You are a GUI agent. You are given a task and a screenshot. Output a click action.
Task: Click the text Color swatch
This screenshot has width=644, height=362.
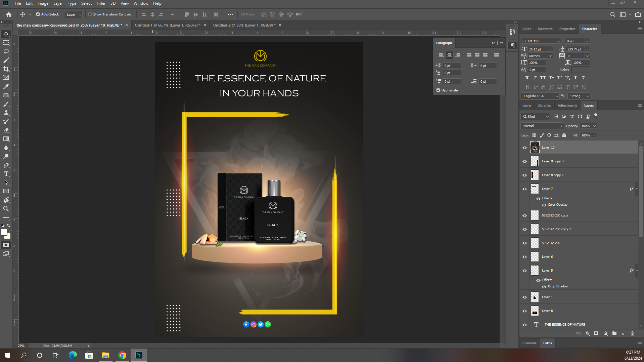(x=581, y=70)
